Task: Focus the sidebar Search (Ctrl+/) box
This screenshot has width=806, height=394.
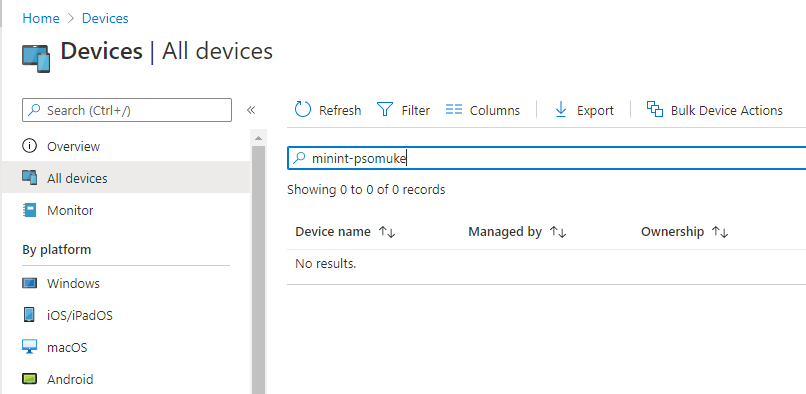Action: point(127,110)
